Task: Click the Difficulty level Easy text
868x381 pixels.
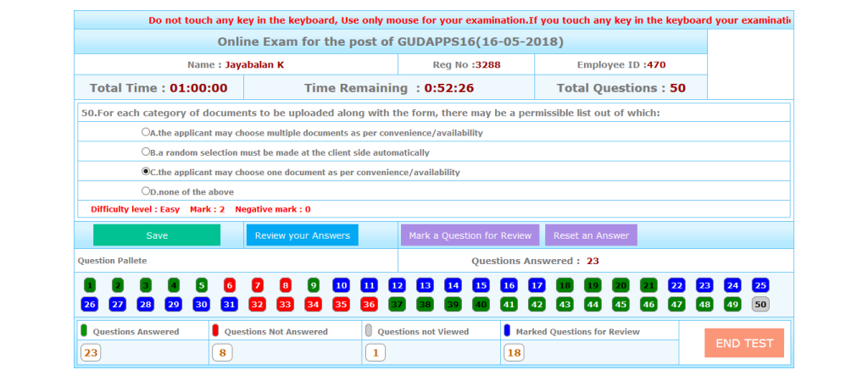Action: [x=135, y=210]
